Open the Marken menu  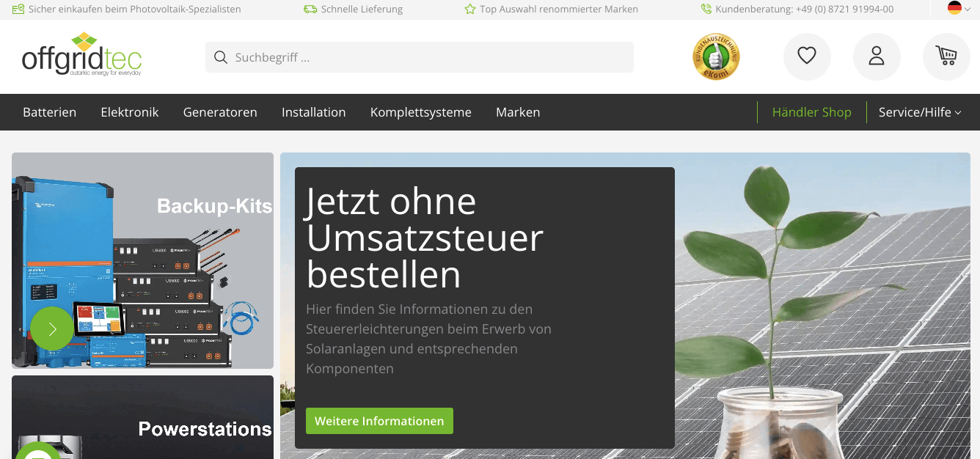[x=518, y=112]
